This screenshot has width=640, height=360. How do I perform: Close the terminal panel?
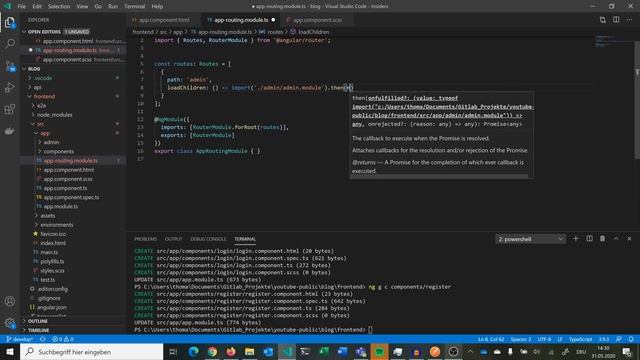pyautogui.click(x=629, y=239)
